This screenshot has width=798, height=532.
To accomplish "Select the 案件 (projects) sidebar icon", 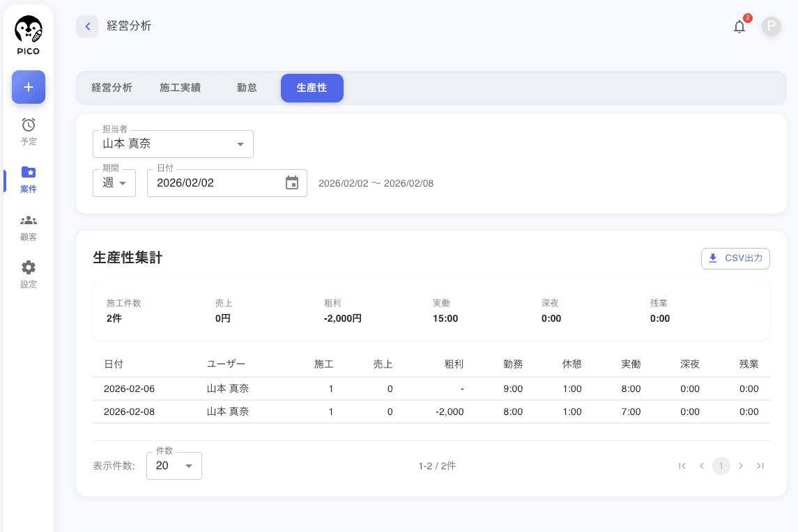I will pyautogui.click(x=29, y=179).
